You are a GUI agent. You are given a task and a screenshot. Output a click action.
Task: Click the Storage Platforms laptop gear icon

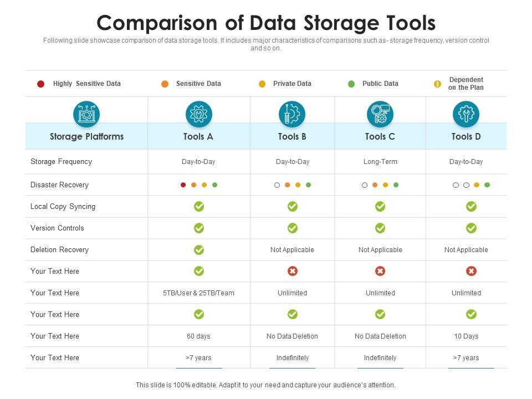86,114
